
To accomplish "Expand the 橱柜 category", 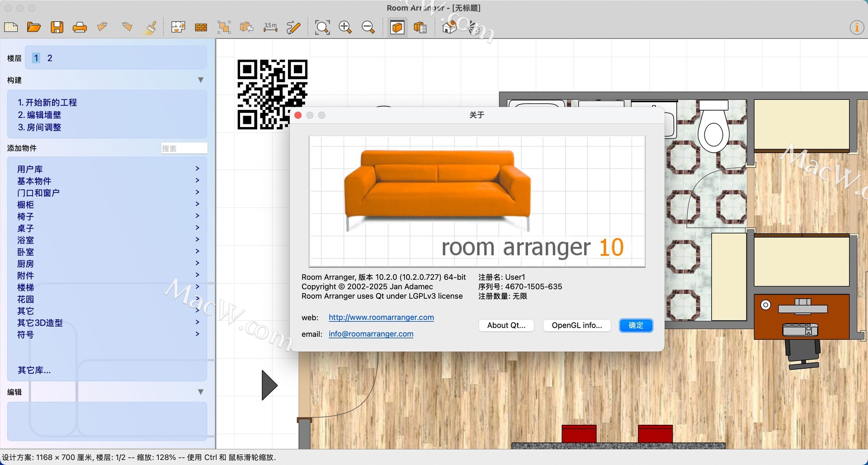I will (108, 205).
